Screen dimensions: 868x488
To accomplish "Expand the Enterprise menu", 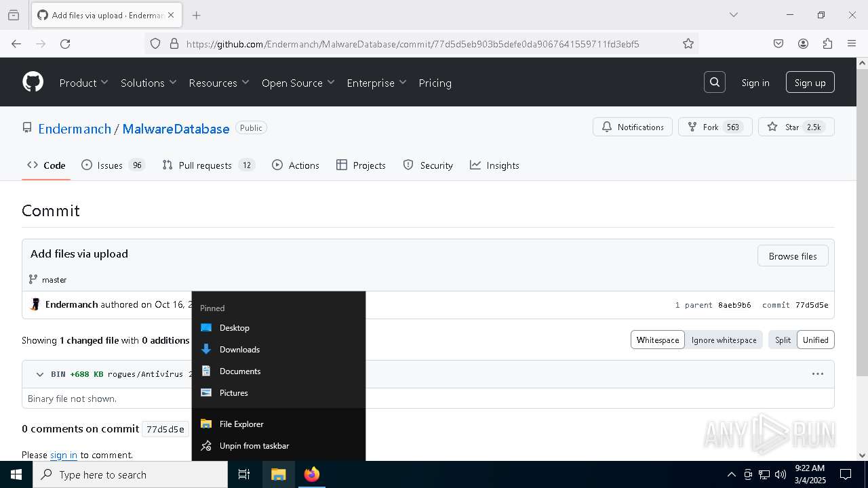I will pyautogui.click(x=376, y=83).
